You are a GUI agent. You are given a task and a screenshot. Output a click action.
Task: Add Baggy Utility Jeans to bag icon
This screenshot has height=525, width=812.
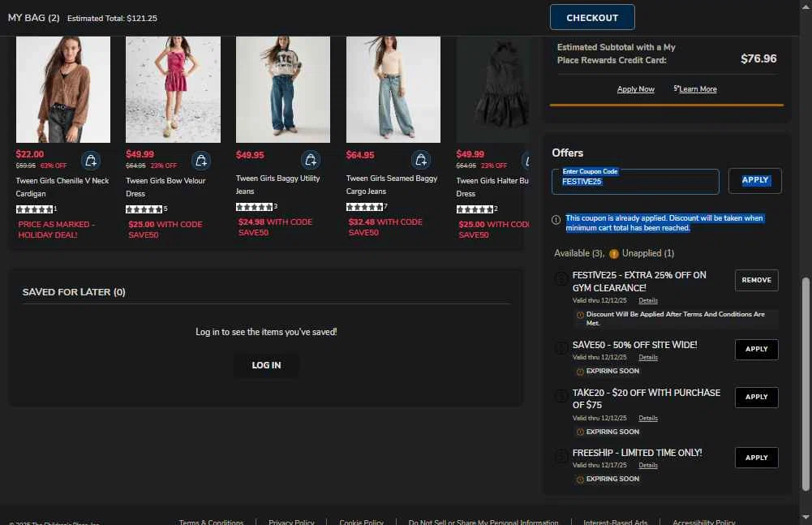pos(311,160)
